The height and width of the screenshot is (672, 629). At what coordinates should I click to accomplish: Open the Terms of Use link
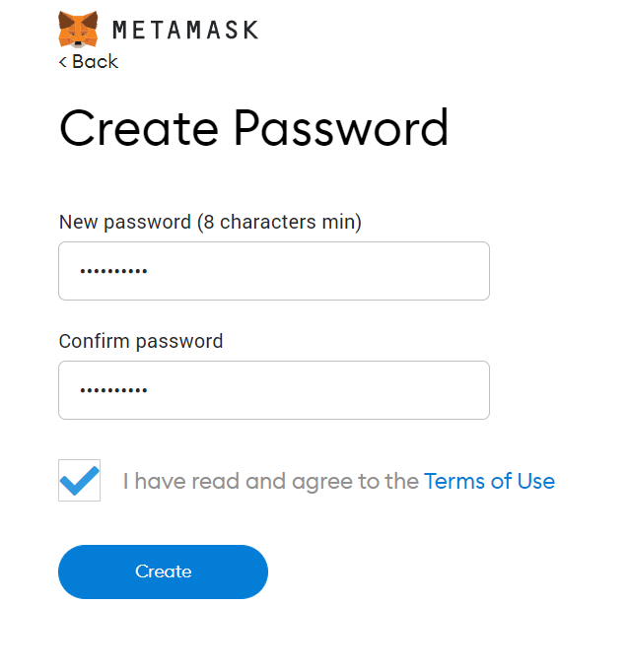pos(489,482)
